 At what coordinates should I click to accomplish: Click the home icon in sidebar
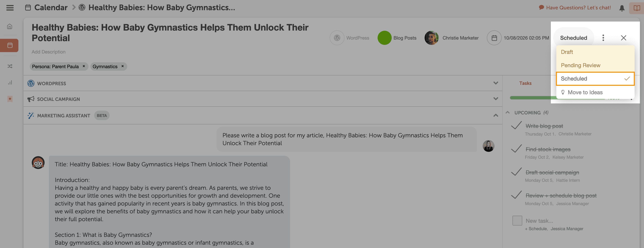coord(10,26)
